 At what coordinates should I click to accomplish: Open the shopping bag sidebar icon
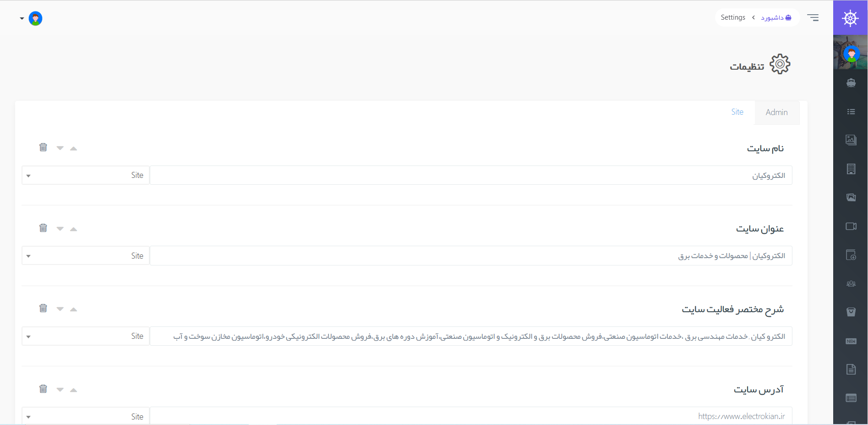(x=851, y=312)
